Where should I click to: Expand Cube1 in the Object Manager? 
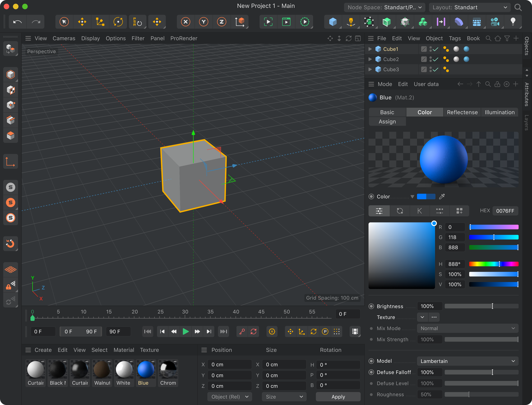(x=370, y=49)
